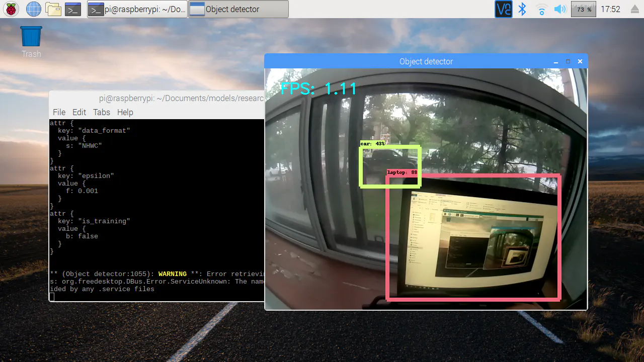Click the Object detector window title bar
Viewport: 644px width, 362px height.
point(426,61)
